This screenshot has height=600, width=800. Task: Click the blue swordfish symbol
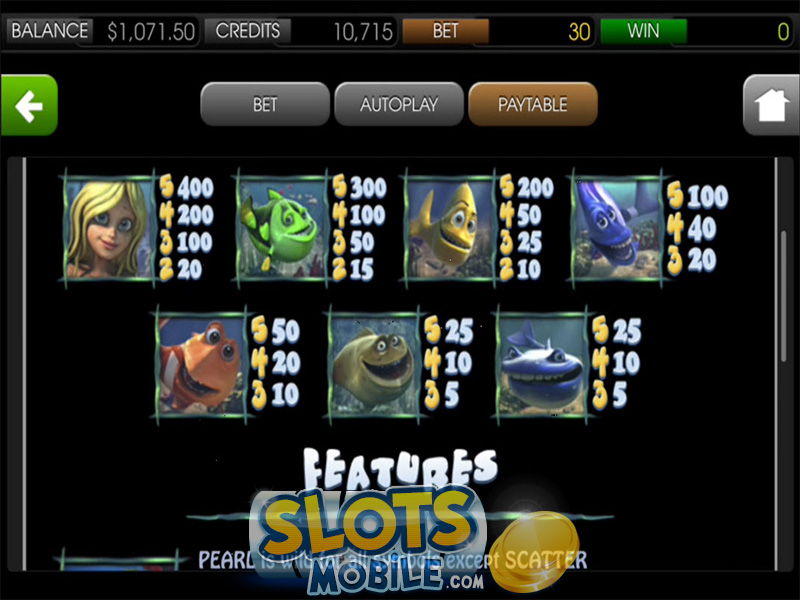[x=617, y=229]
